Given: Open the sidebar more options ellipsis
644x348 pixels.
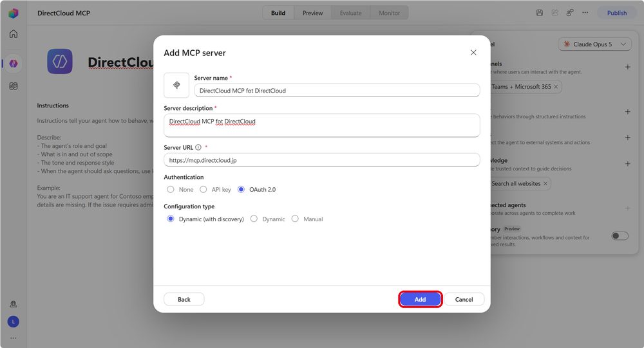Looking at the screenshot, I should pos(13,338).
